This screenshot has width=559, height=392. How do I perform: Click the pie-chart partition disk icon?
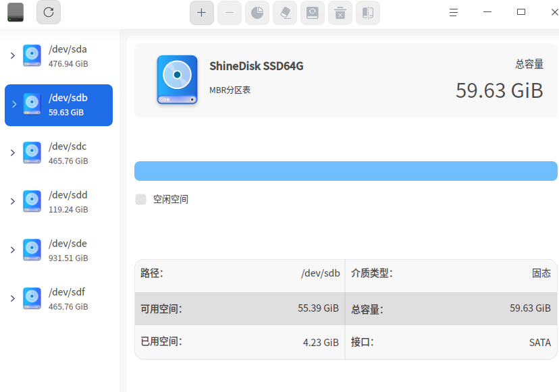(x=257, y=13)
